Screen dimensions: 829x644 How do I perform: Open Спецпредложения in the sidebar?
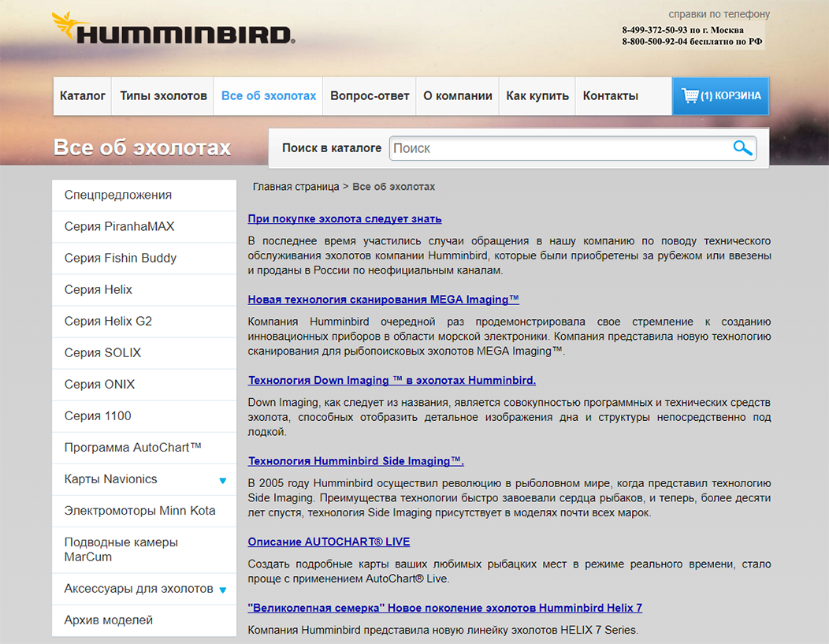click(144, 195)
